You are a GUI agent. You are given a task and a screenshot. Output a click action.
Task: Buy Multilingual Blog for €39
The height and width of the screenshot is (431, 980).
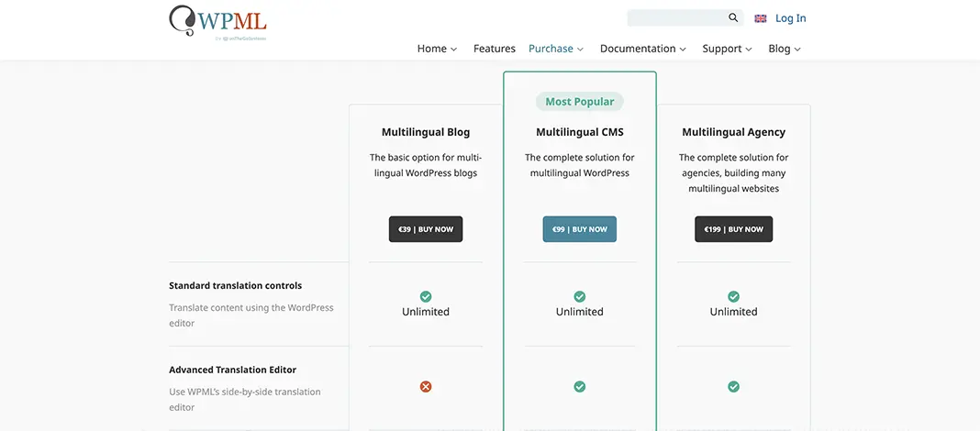pyautogui.click(x=426, y=229)
